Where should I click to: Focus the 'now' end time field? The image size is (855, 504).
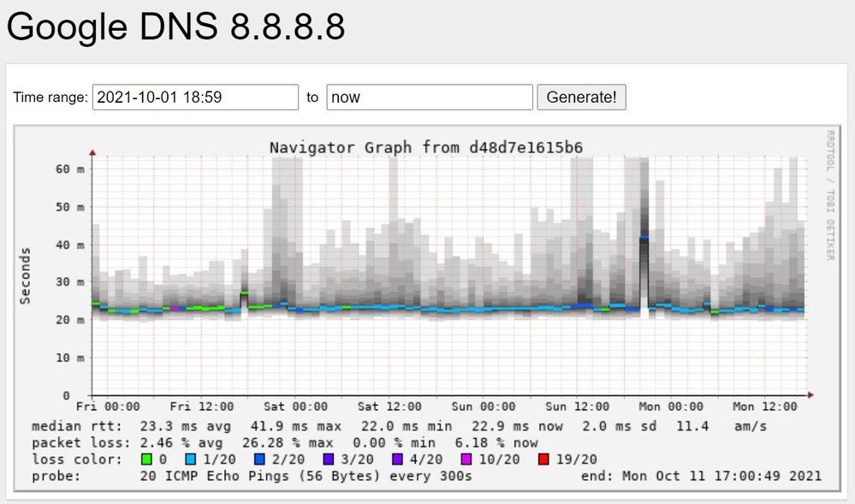pyautogui.click(x=430, y=97)
